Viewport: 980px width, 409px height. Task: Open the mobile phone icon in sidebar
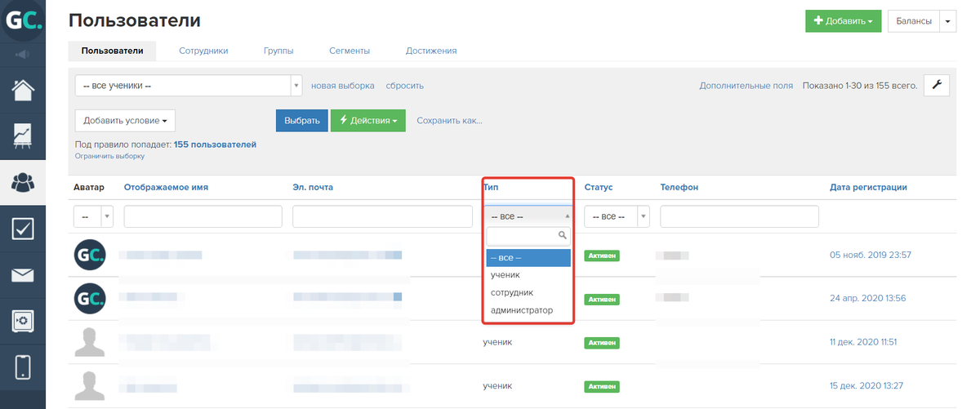pyautogui.click(x=23, y=367)
